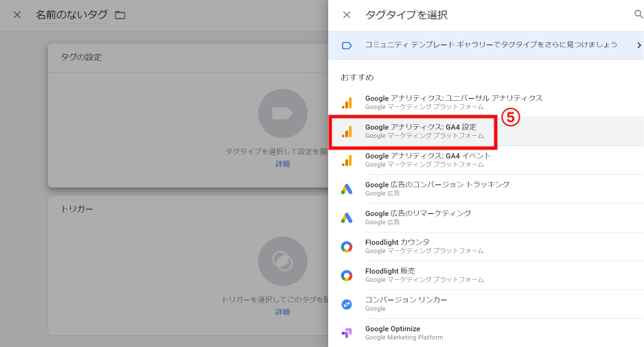Open the search icon in tag type panel
Viewport: 644px width, 347px height.
(x=639, y=14)
